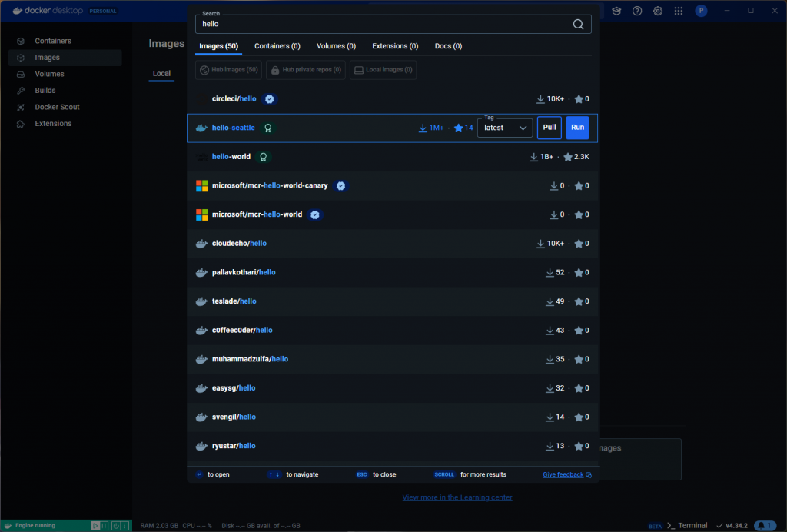Select the cloudecho/hello result
Image resolution: width=787 pixels, height=532 pixels.
393,244
